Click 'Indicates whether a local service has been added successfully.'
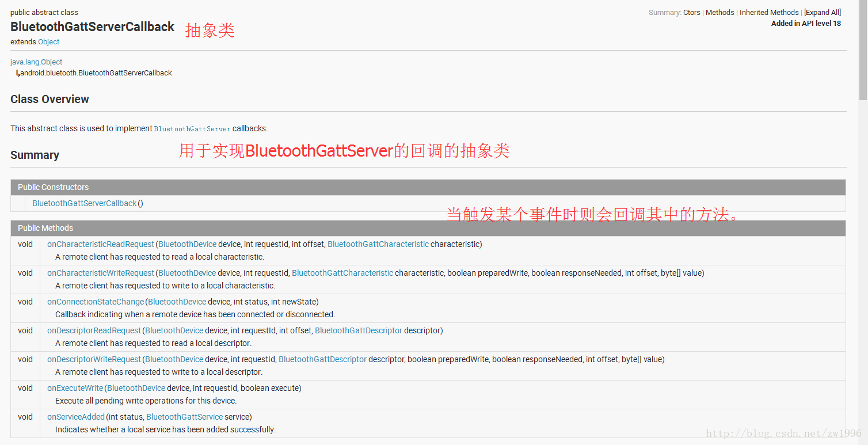The image size is (868, 445). [166, 429]
